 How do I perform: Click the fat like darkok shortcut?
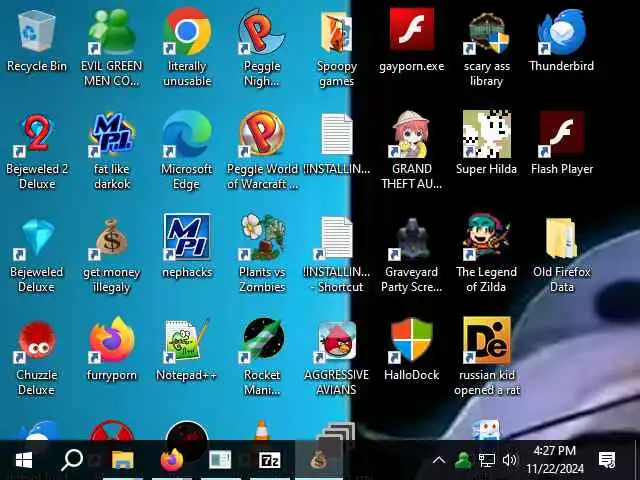tap(111, 135)
